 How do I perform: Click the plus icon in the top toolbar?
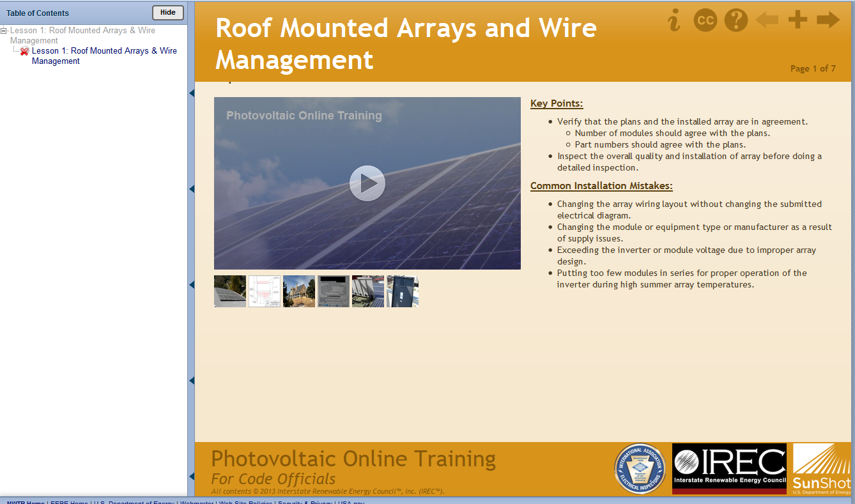click(797, 19)
